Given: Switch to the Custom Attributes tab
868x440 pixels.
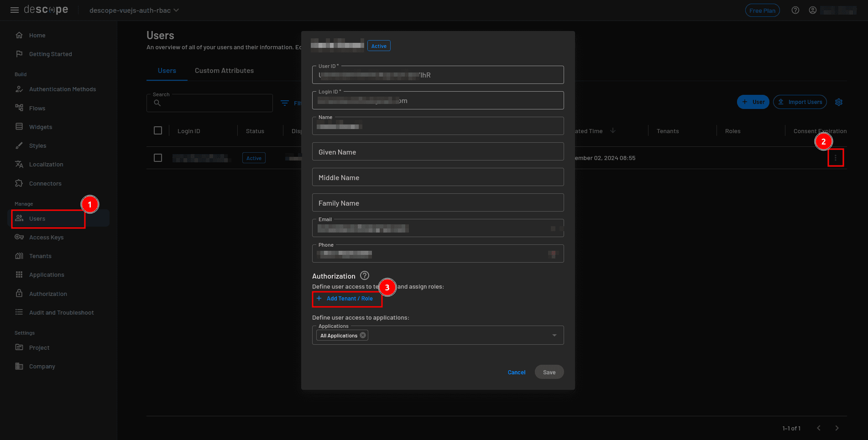Looking at the screenshot, I should tap(224, 70).
